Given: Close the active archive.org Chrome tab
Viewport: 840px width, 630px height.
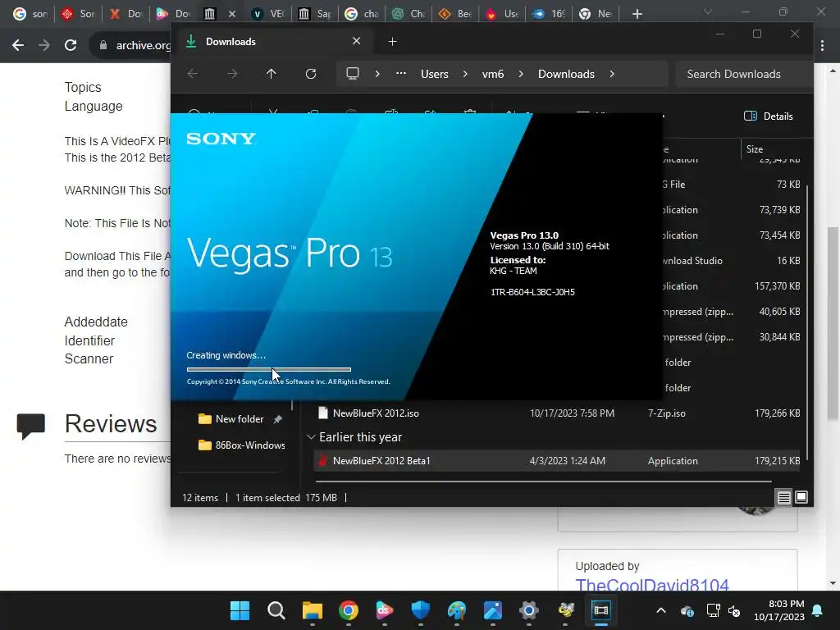Looking at the screenshot, I should [x=231, y=14].
